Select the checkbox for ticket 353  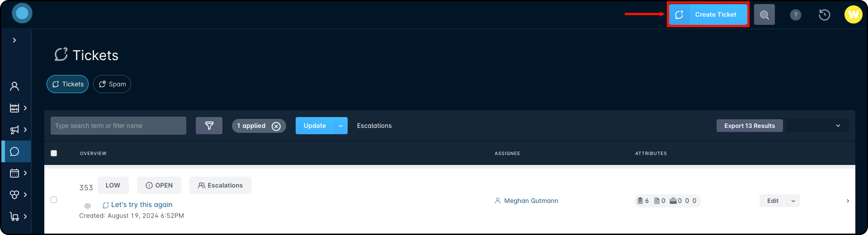click(54, 200)
